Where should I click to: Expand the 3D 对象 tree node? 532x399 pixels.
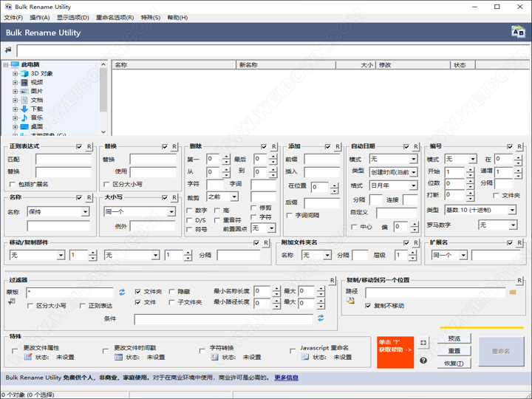[x=15, y=74]
